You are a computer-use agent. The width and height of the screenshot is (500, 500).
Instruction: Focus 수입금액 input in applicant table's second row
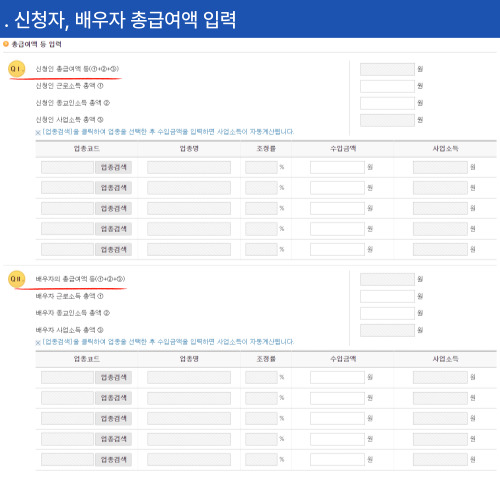[337, 188]
